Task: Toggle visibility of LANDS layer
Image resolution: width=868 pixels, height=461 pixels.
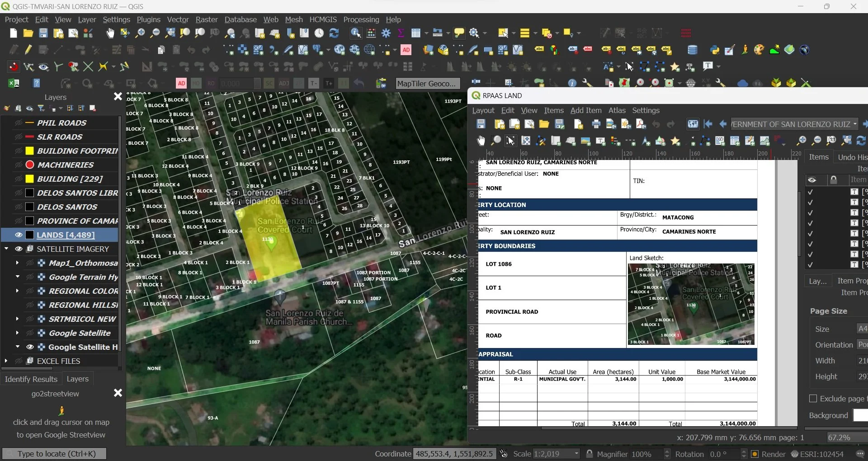Action: (19, 235)
